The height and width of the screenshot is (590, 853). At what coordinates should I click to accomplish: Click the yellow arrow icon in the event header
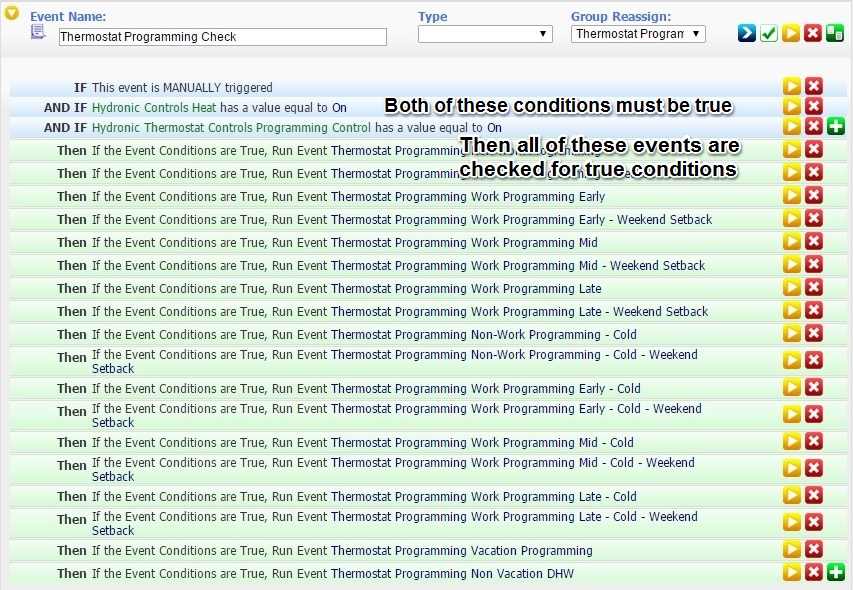[x=791, y=33]
